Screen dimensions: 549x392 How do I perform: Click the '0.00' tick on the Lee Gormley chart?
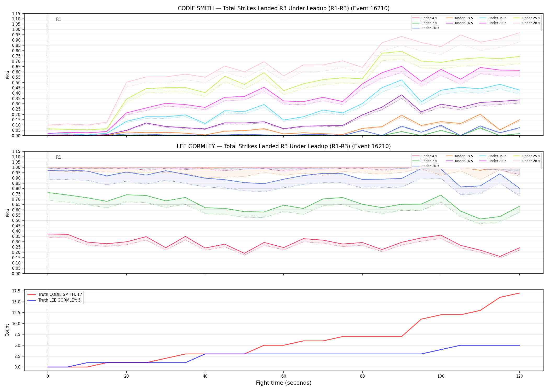click(x=17, y=274)
